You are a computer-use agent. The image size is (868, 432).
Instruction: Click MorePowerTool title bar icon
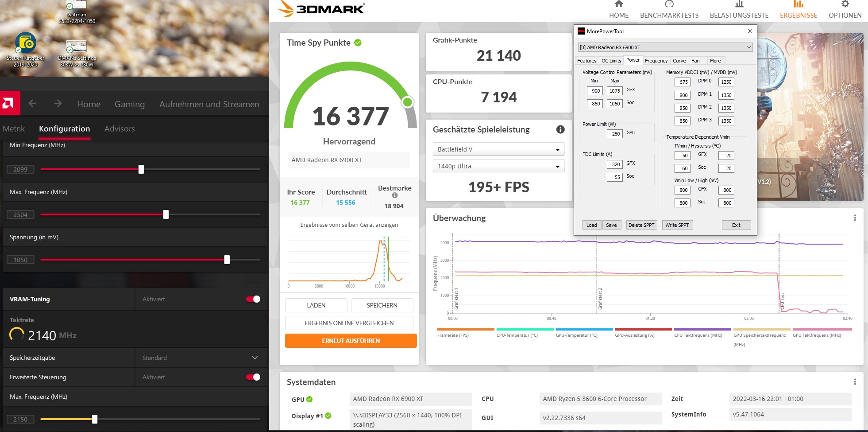tap(581, 31)
